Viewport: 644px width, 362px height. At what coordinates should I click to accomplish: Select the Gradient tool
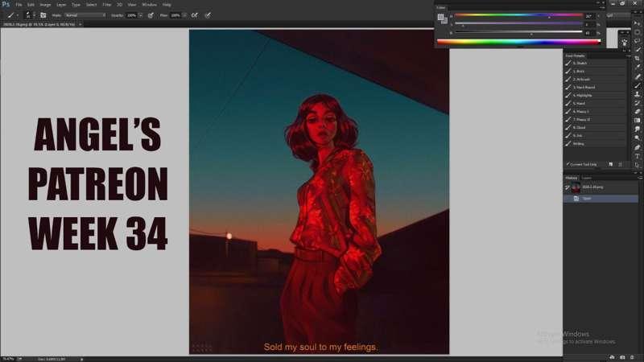click(638, 121)
